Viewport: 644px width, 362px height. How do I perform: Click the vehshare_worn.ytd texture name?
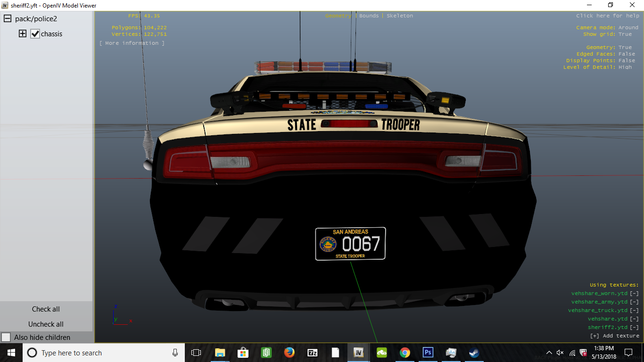click(x=599, y=294)
